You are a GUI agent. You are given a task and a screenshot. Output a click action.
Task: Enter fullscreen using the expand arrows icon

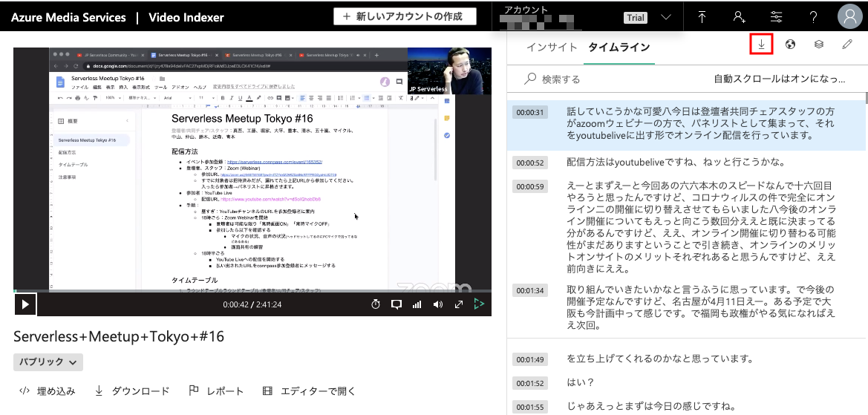(459, 304)
